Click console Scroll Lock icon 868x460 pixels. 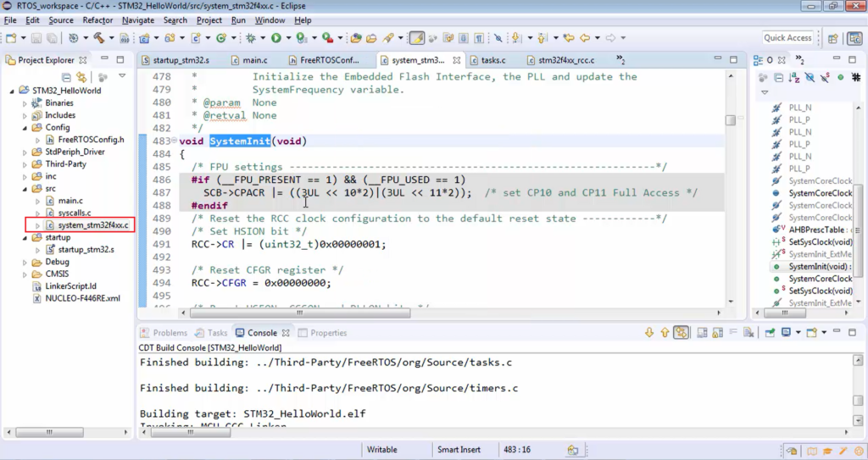[x=717, y=333]
